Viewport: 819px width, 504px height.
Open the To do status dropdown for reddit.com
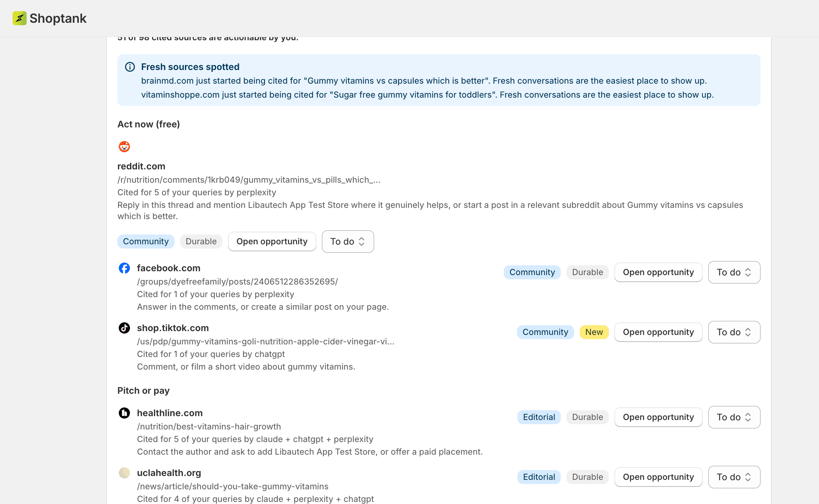click(x=348, y=241)
